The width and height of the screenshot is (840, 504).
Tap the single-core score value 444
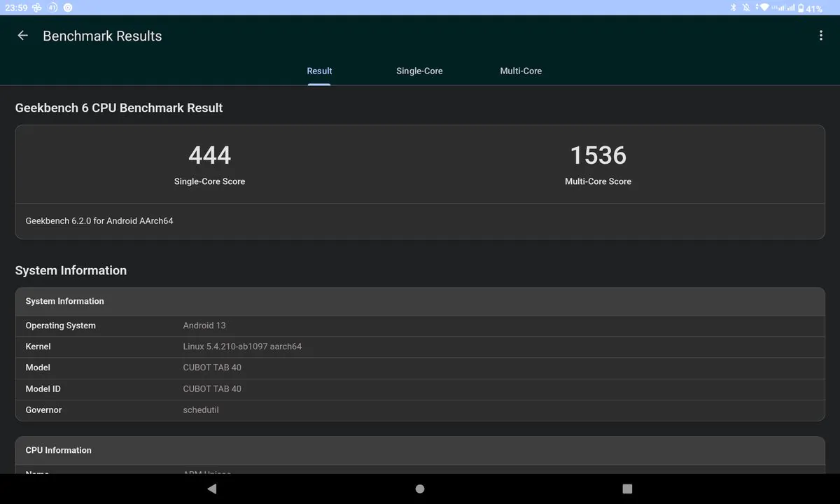tap(209, 155)
